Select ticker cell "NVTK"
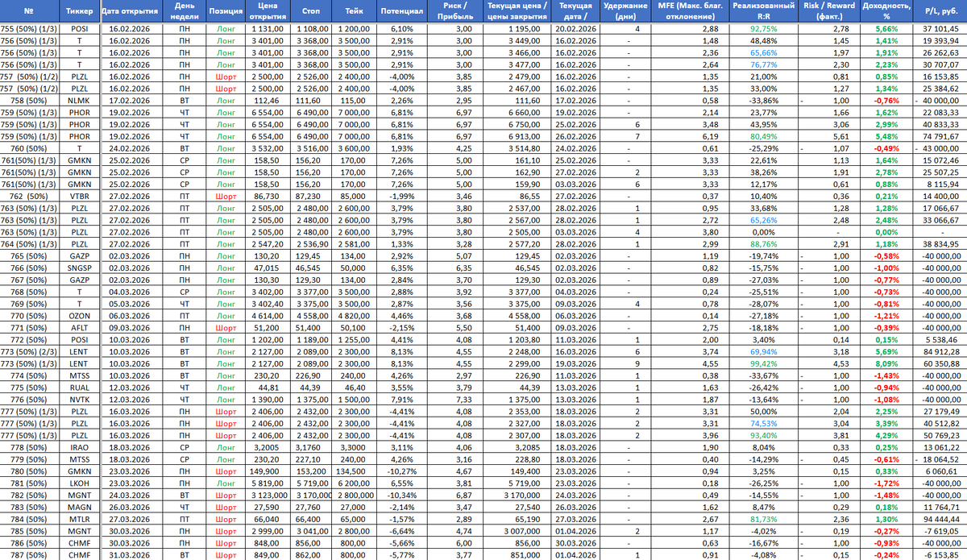 [79, 400]
